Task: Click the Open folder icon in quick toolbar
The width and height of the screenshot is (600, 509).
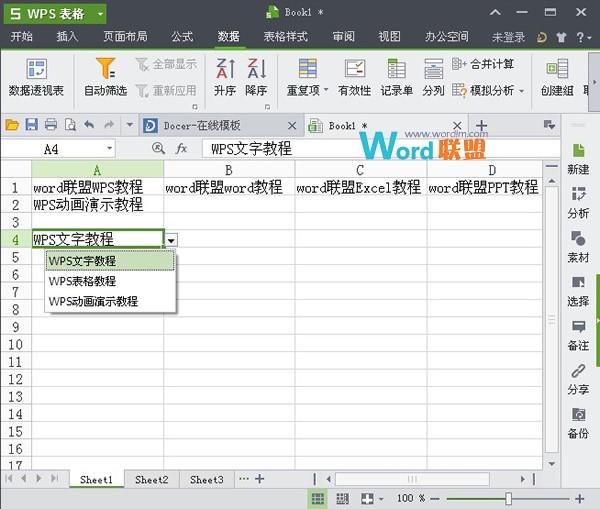Action: click(12, 125)
